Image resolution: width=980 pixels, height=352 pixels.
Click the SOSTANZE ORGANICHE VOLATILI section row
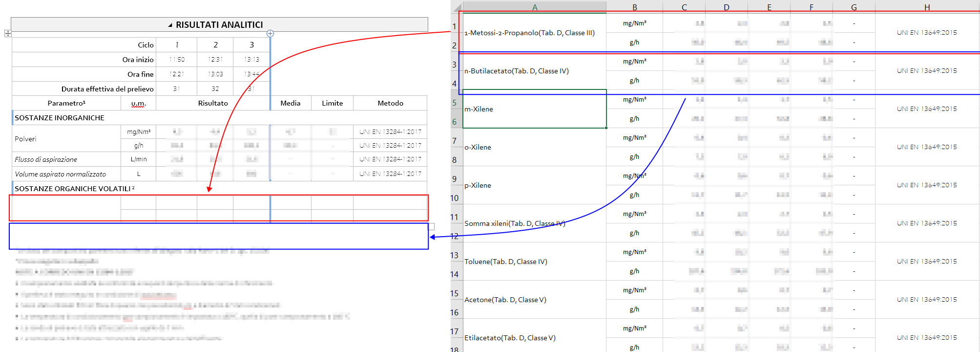(x=220, y=189)
